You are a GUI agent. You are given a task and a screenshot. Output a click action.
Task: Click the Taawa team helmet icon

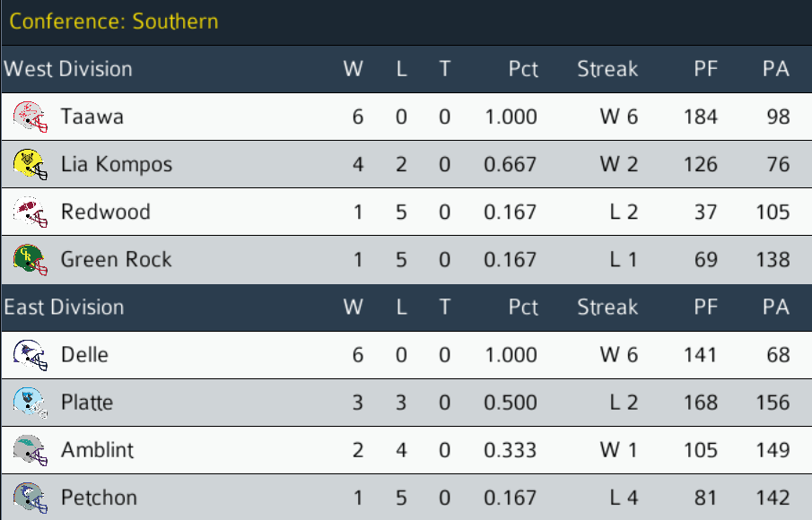pyautogui.click(x=30, y=117)
